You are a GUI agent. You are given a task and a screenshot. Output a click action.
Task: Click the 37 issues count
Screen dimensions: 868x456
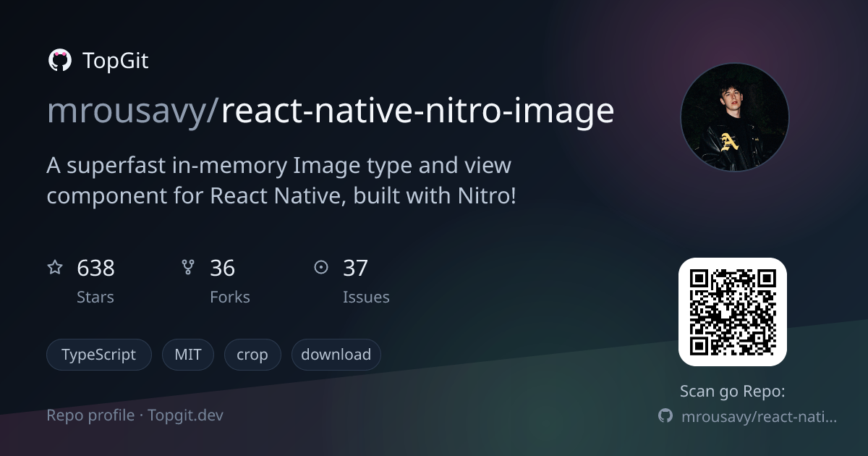(x=356, y=269)
